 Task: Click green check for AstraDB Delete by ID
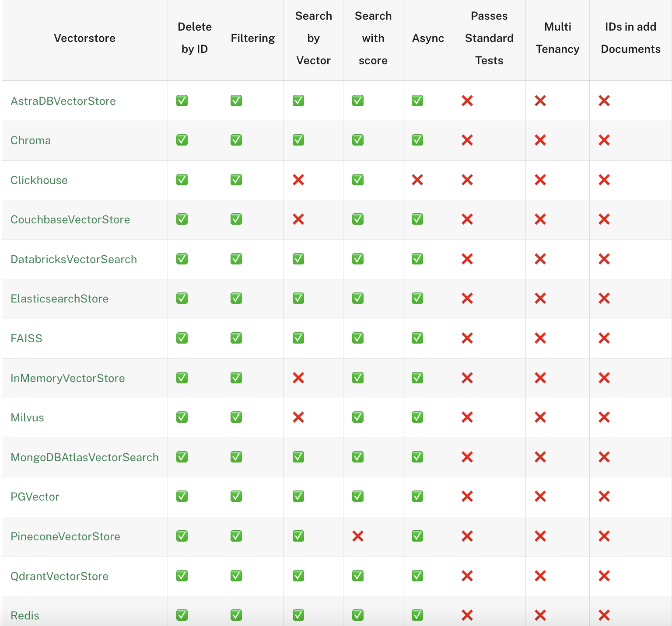[x=182, y=101]
